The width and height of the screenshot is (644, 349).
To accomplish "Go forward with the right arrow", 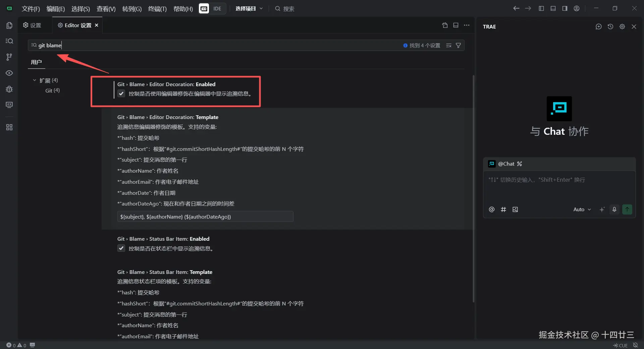I will tap(528, 8).
